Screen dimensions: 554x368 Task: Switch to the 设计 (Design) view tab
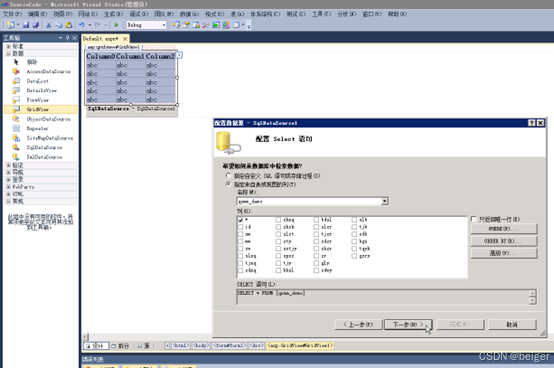(x=96, y=346)
